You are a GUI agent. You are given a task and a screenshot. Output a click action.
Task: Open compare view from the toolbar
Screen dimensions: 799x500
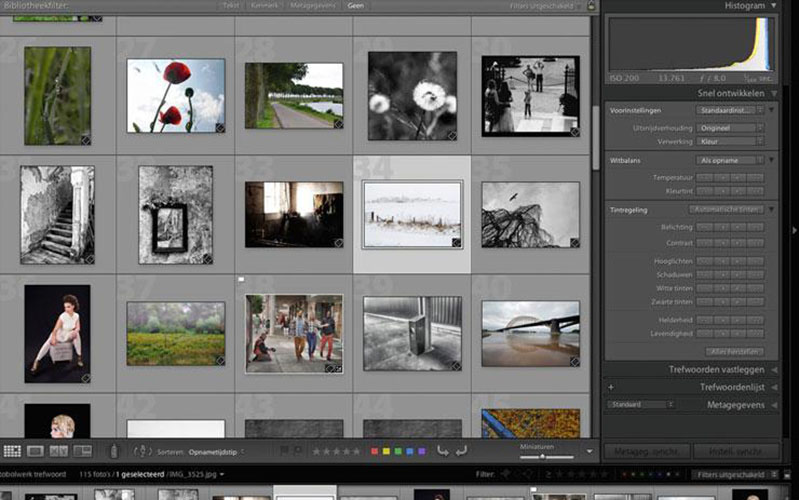pyautogui.click(x=59, y=452)
